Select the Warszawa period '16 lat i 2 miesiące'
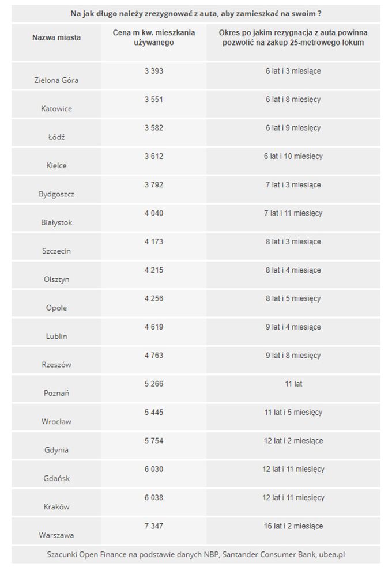 [x=293, y=526]
